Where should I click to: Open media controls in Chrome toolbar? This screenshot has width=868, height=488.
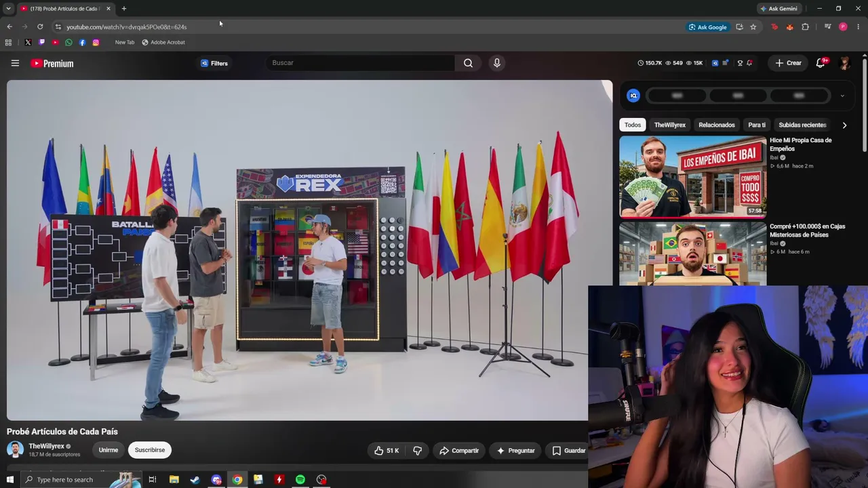[827, 27]
